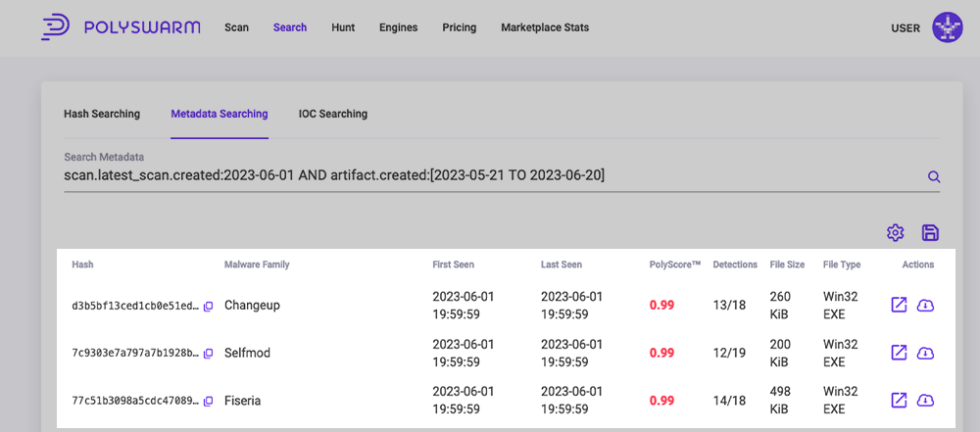980x432 pixels.
Task: Sort by Last Seen column header
Action: point(562,264)
